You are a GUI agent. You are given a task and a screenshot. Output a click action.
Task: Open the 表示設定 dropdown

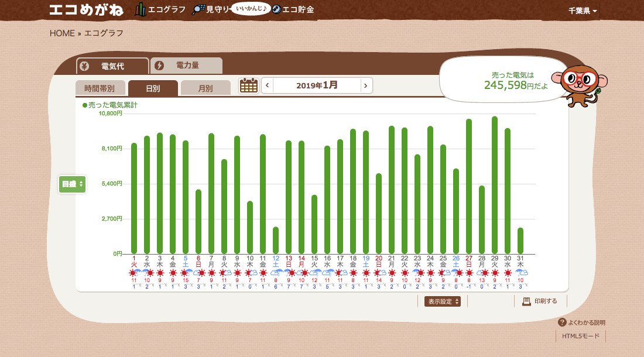[442, 301]
